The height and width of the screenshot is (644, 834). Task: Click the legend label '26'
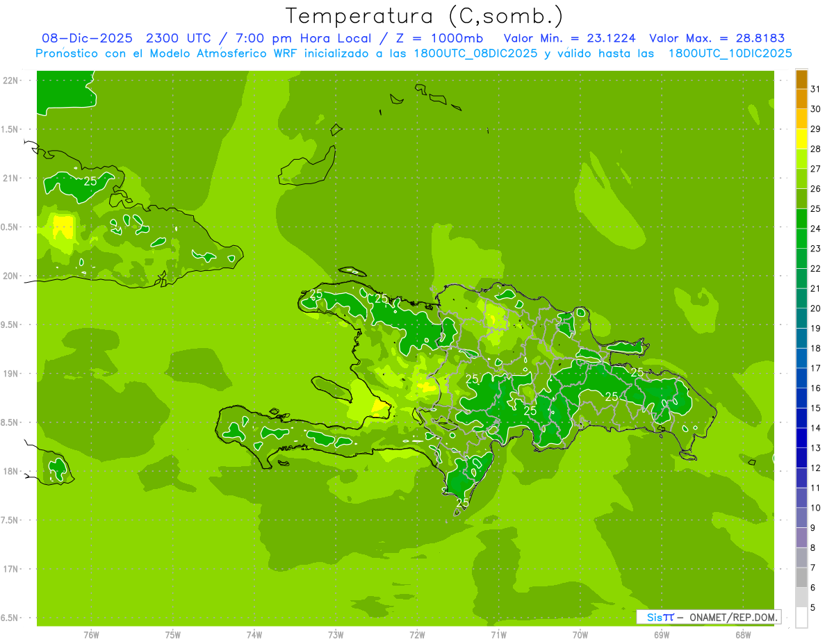point(816,189)
